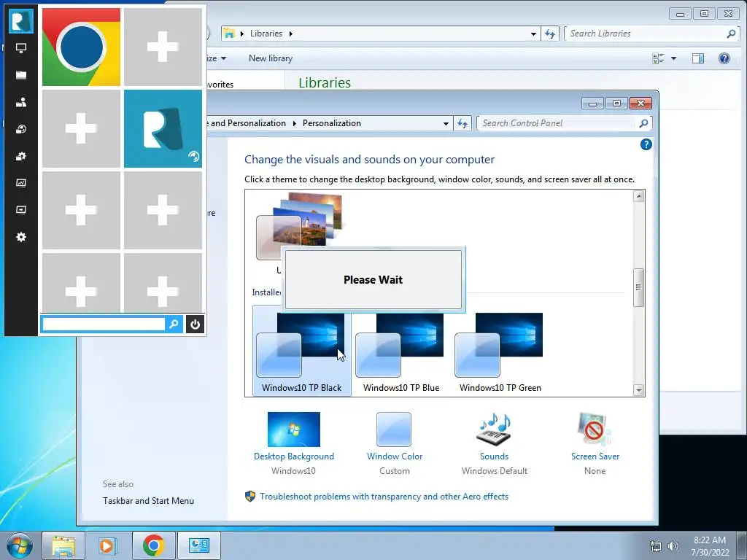Open the settings gear in the black sidebar
The height and width of the screenshot is (560, 747).
point(21,237)
